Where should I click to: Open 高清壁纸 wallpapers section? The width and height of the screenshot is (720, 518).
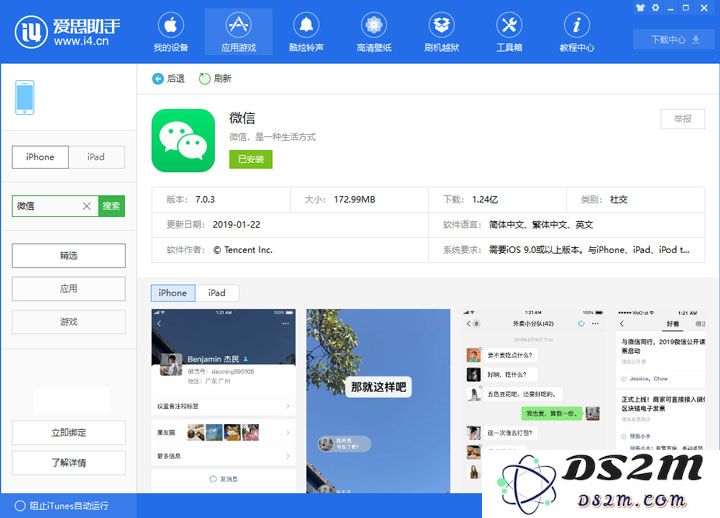[374, 32]
